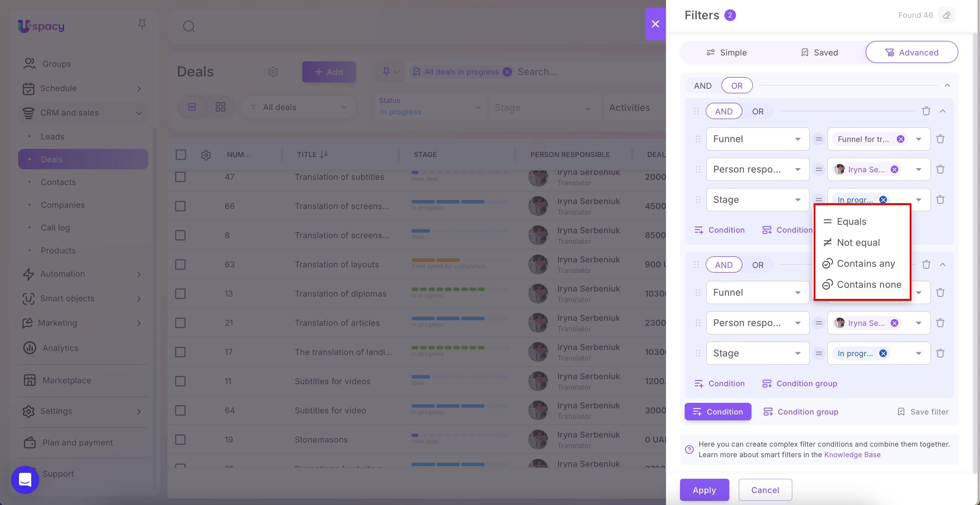Open the Knowledge Base link
This screenshot has height=505, width=980.
(852, 454)
